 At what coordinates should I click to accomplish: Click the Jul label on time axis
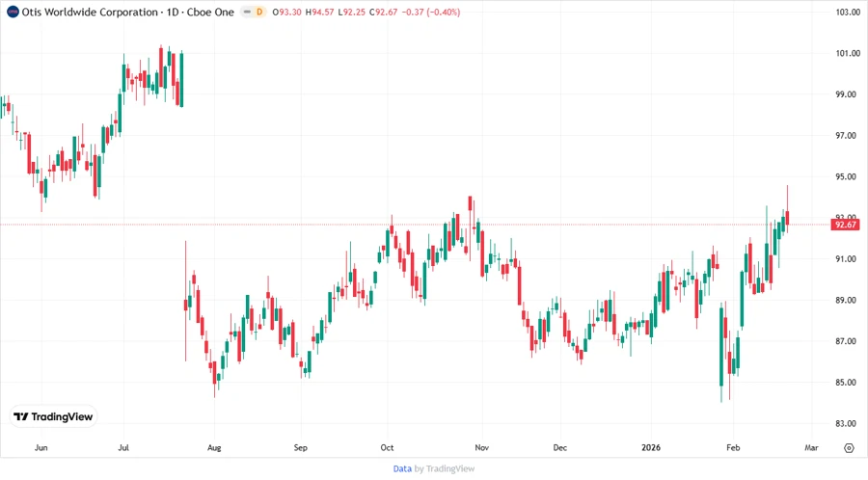123,447
